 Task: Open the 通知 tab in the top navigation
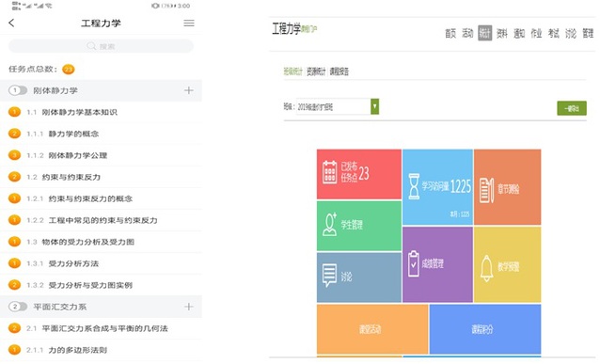click(519, 33)
